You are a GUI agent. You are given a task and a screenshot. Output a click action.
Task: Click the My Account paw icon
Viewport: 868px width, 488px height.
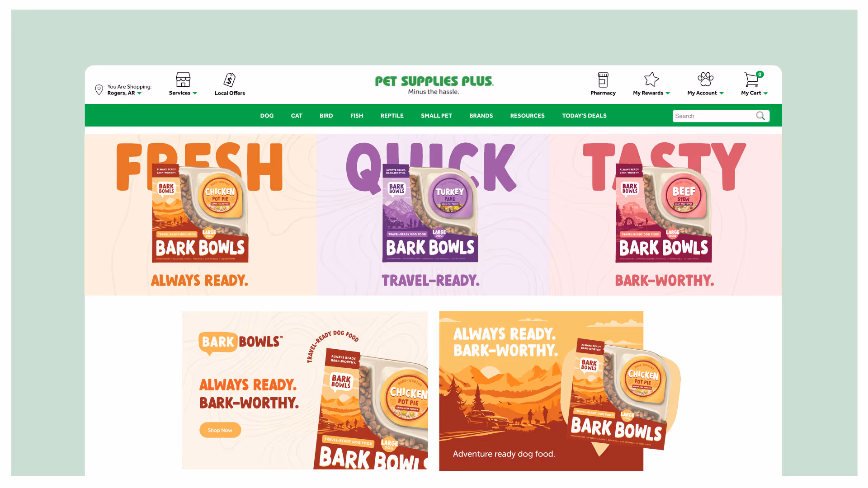pyautogui.click(x=705, y=80)
